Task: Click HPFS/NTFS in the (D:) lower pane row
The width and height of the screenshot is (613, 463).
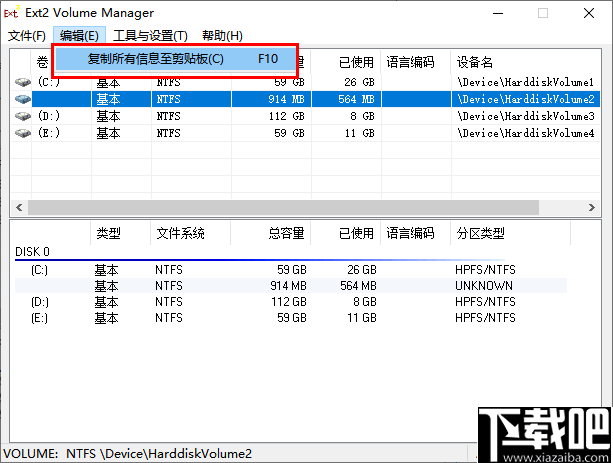Action: [485, 302]
